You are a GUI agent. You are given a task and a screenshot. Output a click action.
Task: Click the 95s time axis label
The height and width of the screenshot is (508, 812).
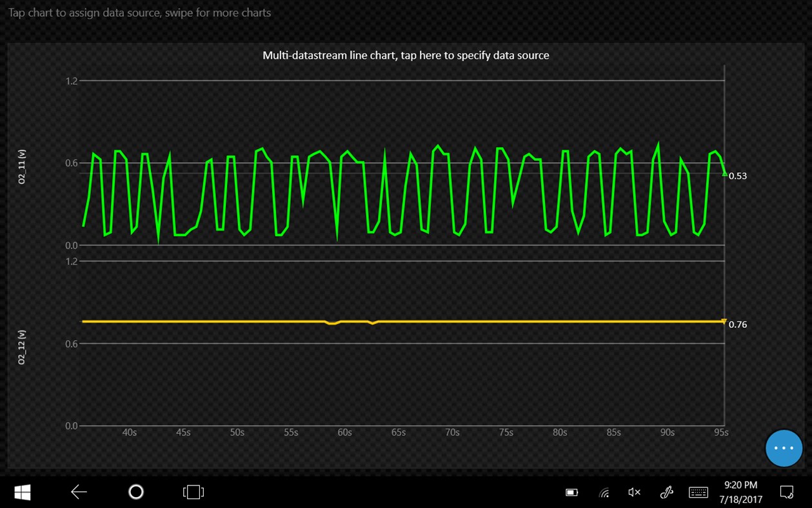(720, 432)
